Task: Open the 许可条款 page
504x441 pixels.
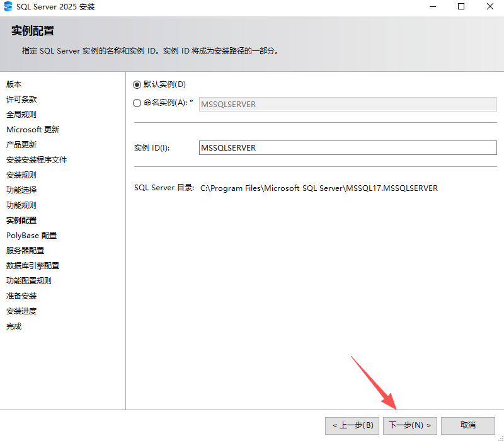Action: (x=21, y=99)
